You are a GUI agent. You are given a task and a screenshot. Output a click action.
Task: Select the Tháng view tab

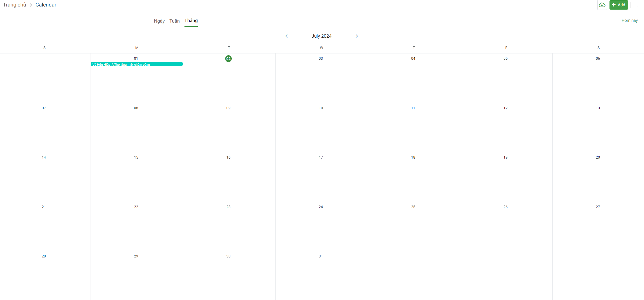tap(191, 21)
